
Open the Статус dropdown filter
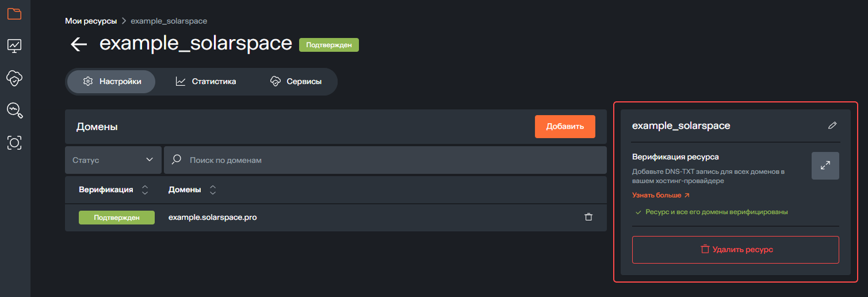pos(113,160)
